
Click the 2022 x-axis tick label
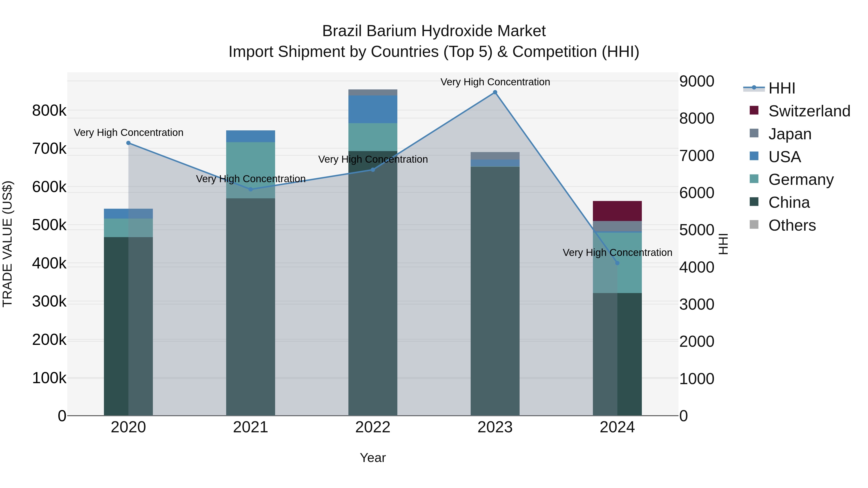click(x=373, y=427)
